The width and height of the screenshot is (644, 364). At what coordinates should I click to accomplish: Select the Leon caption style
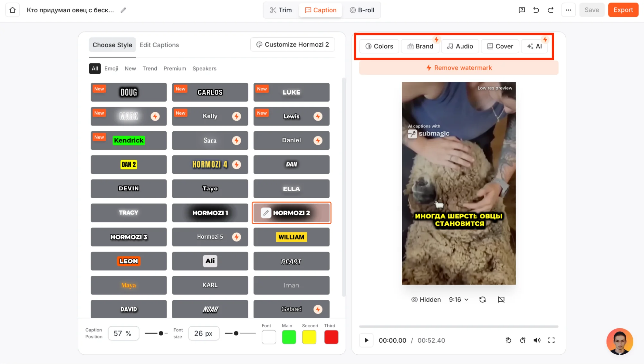(x=129, y=261)
